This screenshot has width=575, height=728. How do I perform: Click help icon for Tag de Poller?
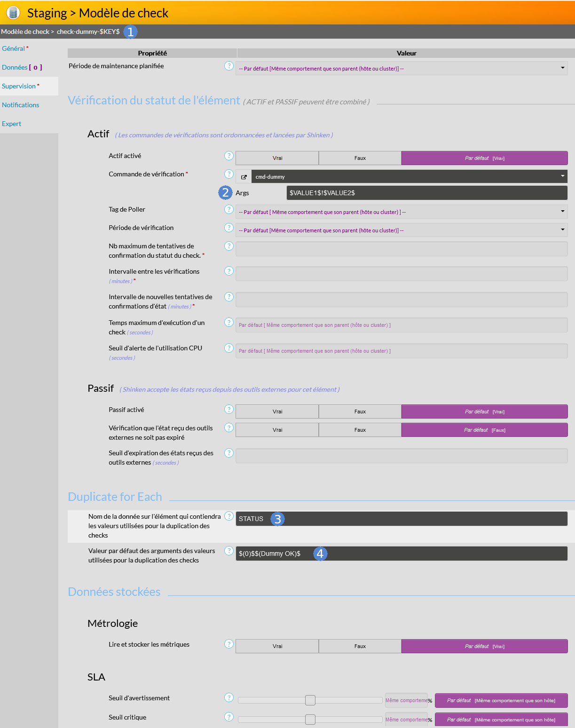click(x=229, y=209)
